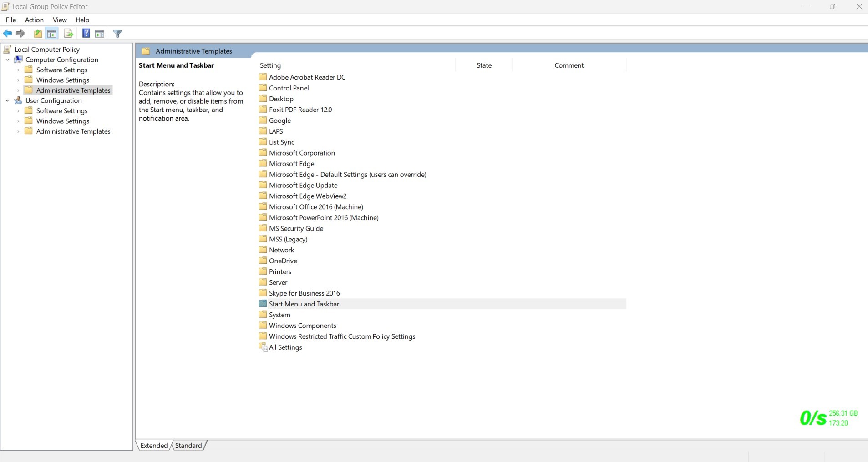Open the Action menu

34,20
